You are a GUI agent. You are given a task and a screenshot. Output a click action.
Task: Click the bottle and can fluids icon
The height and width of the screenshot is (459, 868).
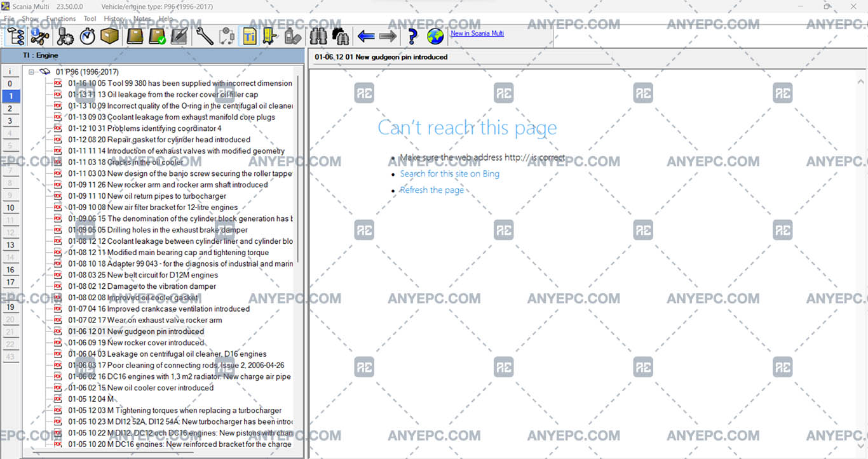pos(293,36)
